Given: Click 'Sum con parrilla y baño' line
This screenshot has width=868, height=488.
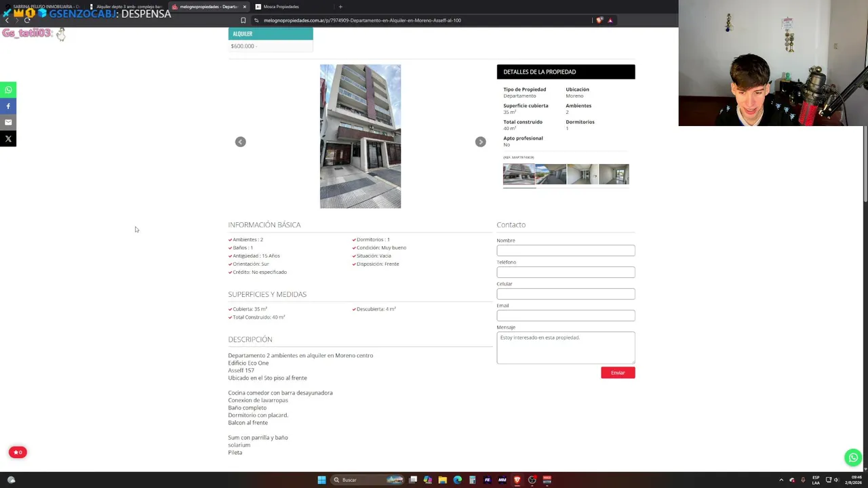Looking at the screenshot, I should pyautogui.click(x=258, y=438).
